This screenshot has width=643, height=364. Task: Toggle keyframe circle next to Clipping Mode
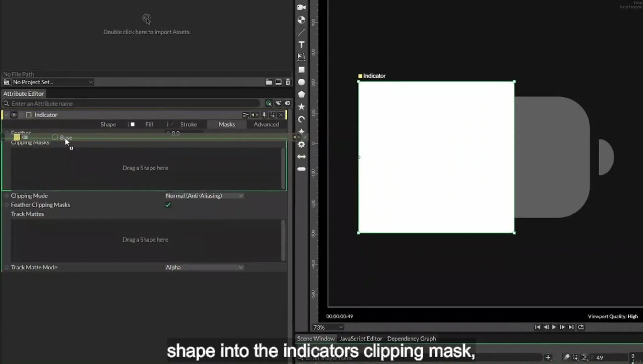coord(6,196)
